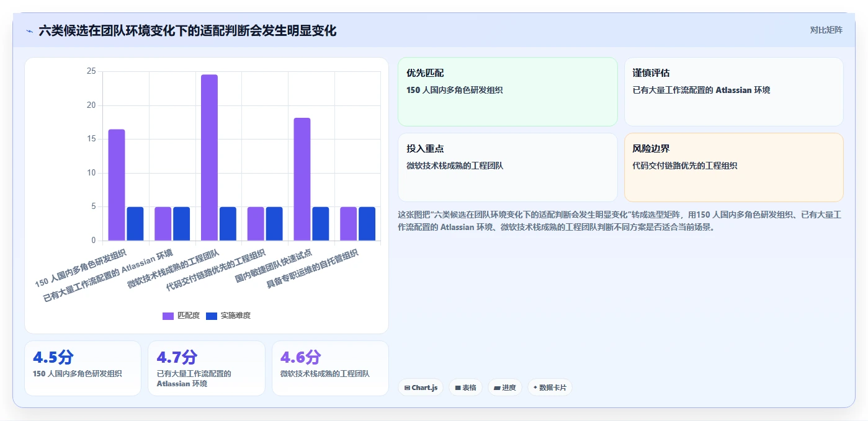Click purple 匹配度 bar for 150 人国内多角色研发组织
The width and height of the screenshot is (868, 421).
pyautogui.click(x=117, y=185)
